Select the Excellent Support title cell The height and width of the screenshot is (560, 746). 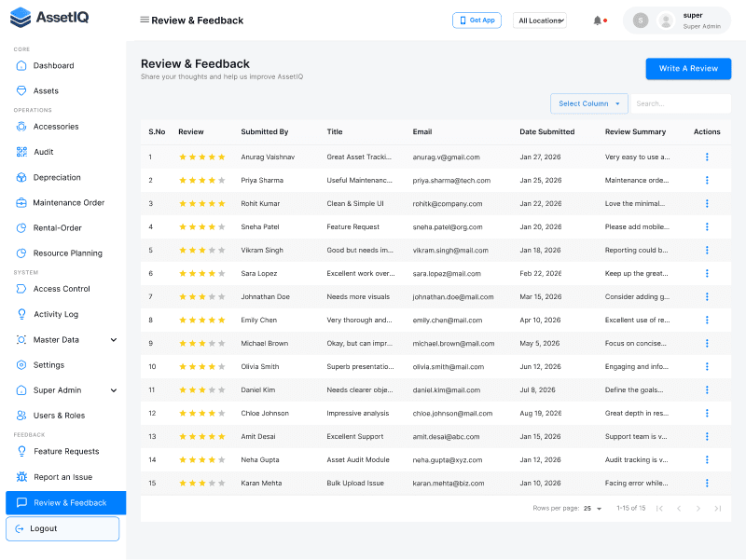355,436
